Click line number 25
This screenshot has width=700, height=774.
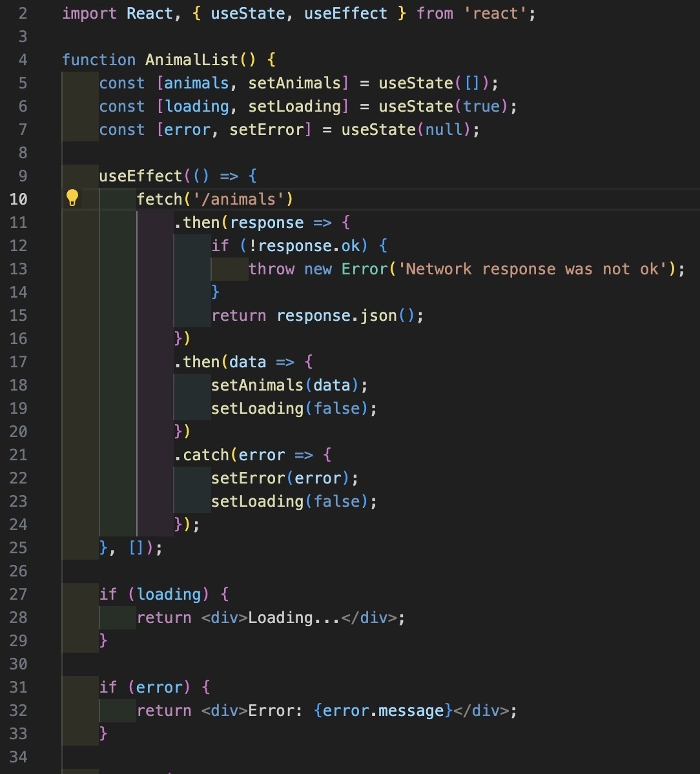19,547
